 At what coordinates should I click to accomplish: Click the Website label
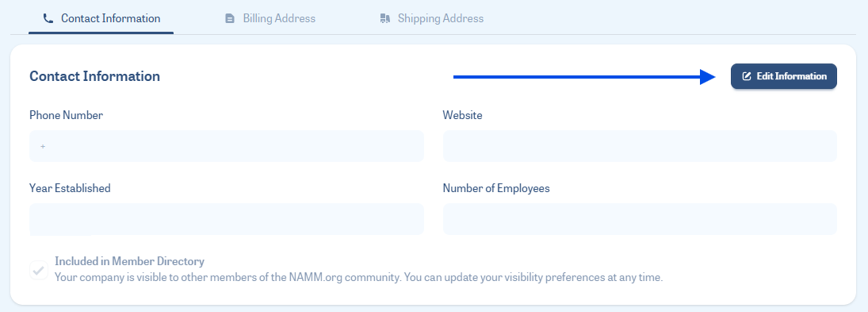(x=462, y=115)
